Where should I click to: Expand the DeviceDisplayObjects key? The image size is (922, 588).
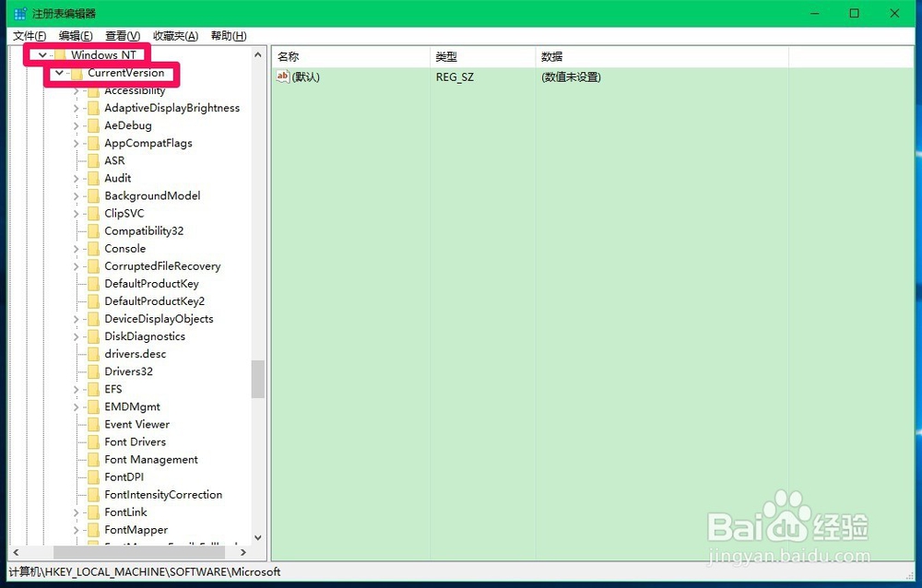(76, 319)
